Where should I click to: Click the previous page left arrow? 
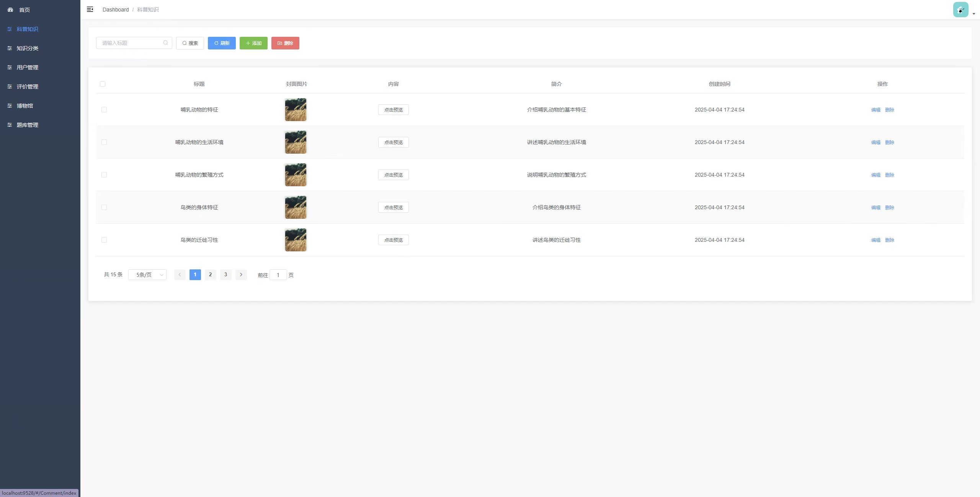(180, 275)
